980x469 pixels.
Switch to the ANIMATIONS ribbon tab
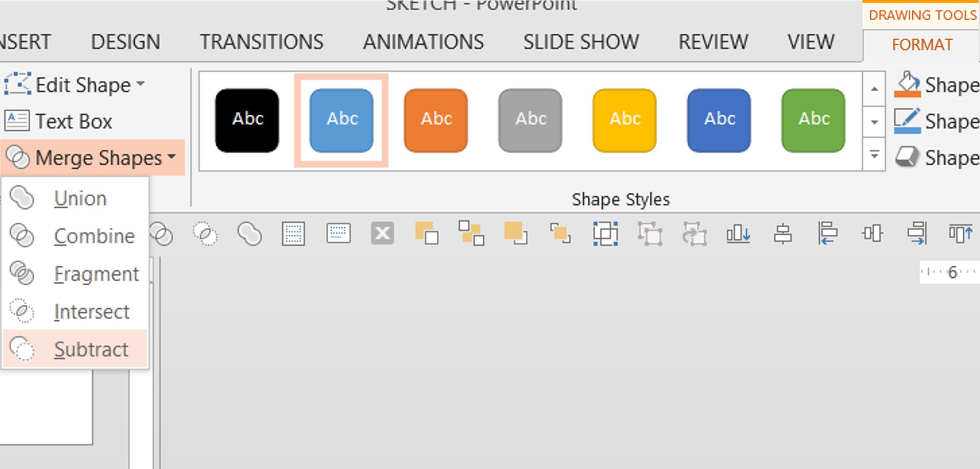point(423,42)
